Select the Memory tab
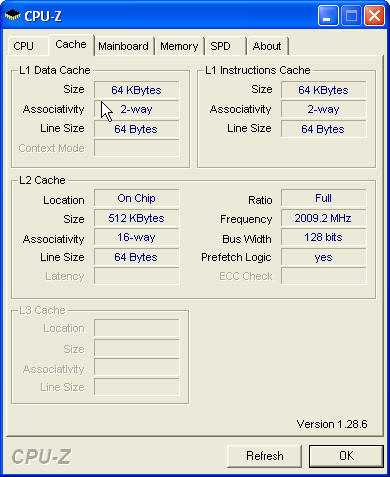Viewport: 390px width, 477px height. [x=179, y=46]
